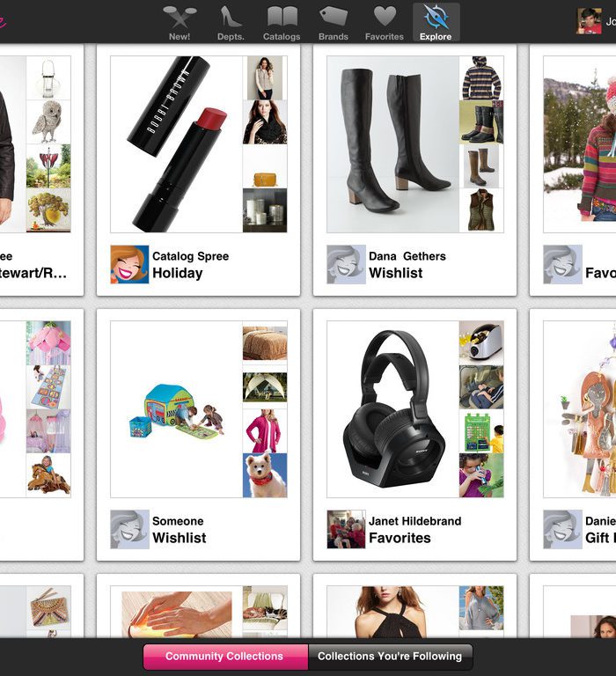Open Bobbi Brown lipstick image
The height and width of the screenshot is (676, 616).
[177, 144]
